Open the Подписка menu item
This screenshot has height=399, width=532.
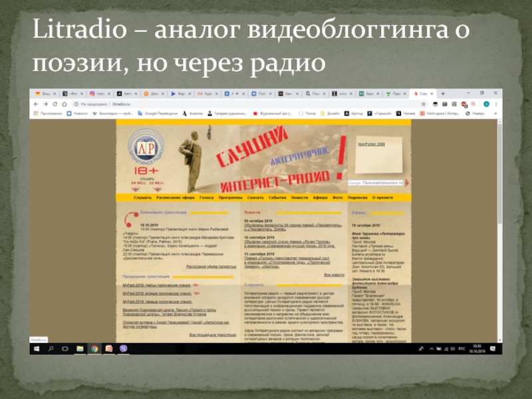pyautogui.click(x=358, y=198)
